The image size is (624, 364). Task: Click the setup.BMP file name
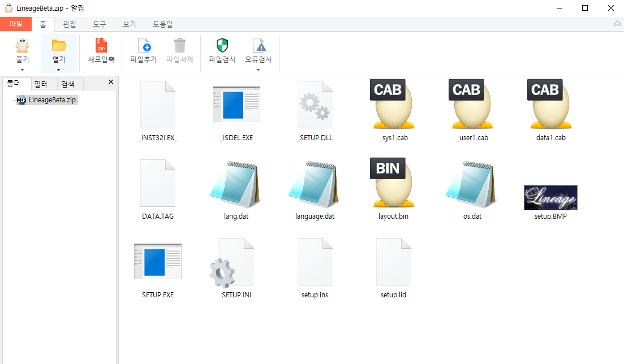pos(551,216)
